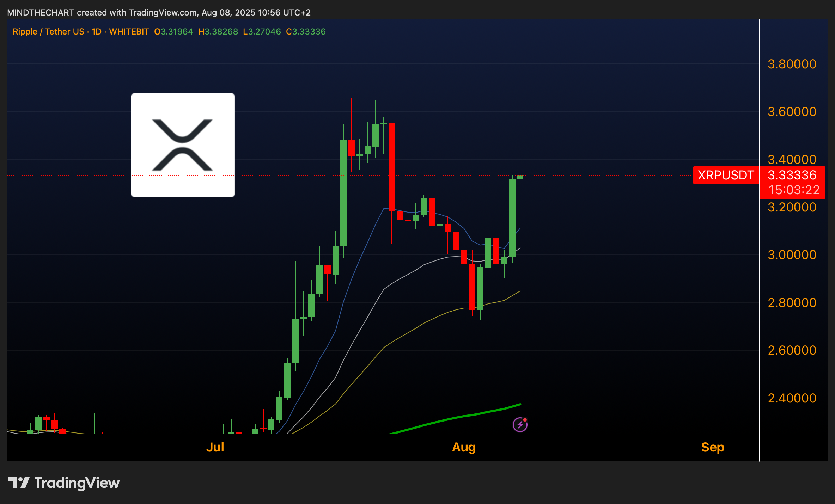Click the 3.00000 price axis label
This screenshot has height=504, width=835.
[792, 255]
